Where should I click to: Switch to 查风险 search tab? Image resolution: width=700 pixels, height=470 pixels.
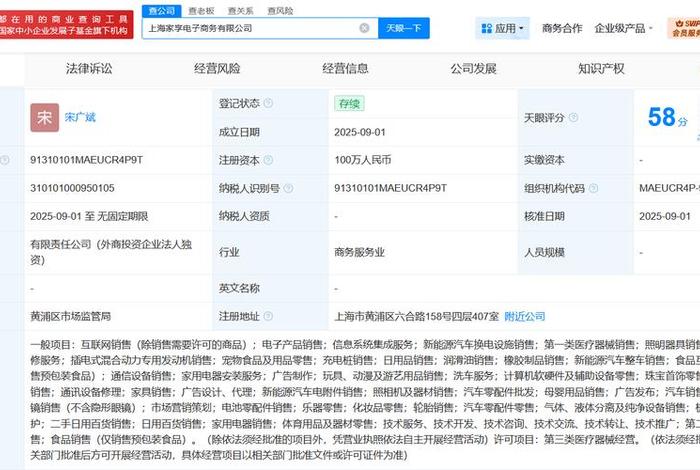point(280,11)
